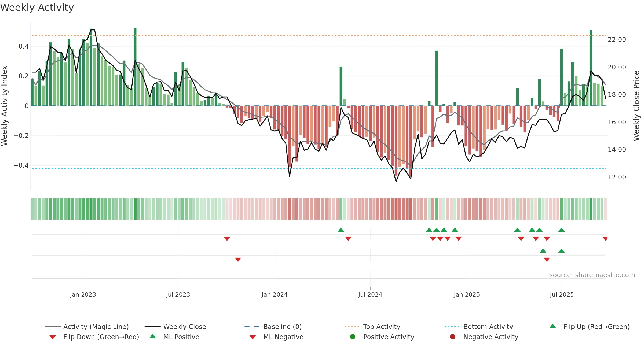The height and width of the screenshot is (362, 644).
Task: Select the Jan 2023 axis label
Action: click(83, 294)
